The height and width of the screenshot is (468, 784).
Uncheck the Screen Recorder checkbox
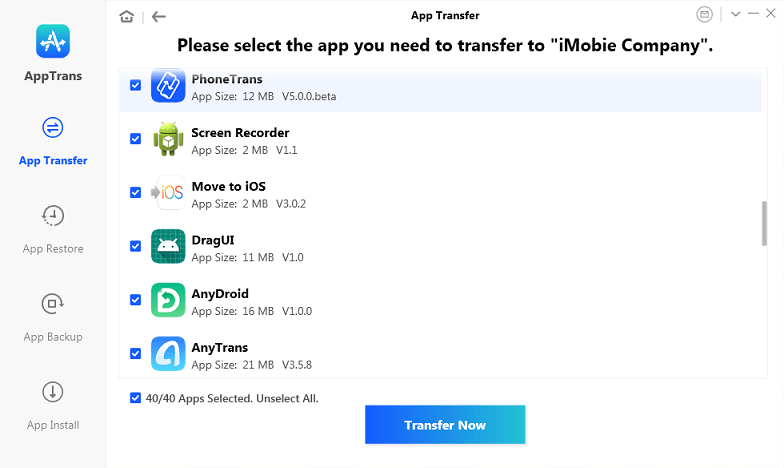click(136, 138)
